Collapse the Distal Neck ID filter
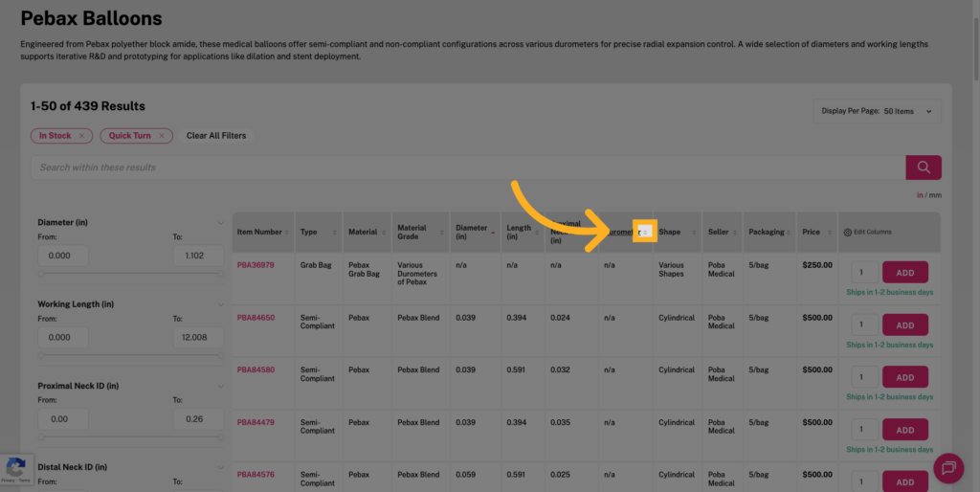This screenshot has height=492, width=980. pos(221,467)
